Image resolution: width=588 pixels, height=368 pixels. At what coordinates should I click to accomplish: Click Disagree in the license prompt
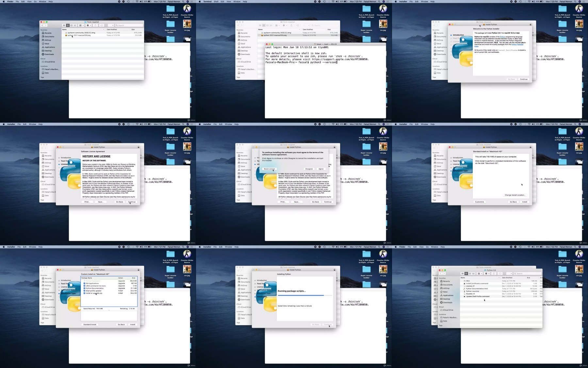coord(309,169)
